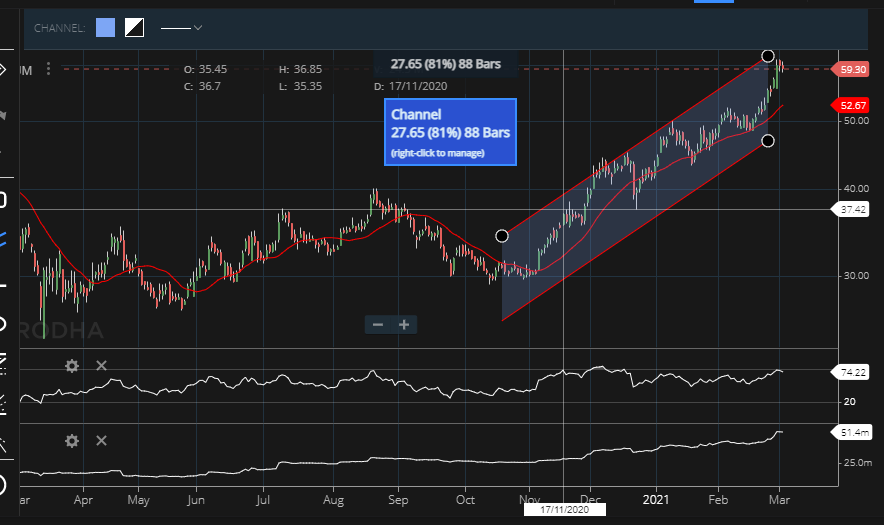Click the 'Oct' label on the time axis
This screenshot has height=525, width=884.
tap(465, 500)
